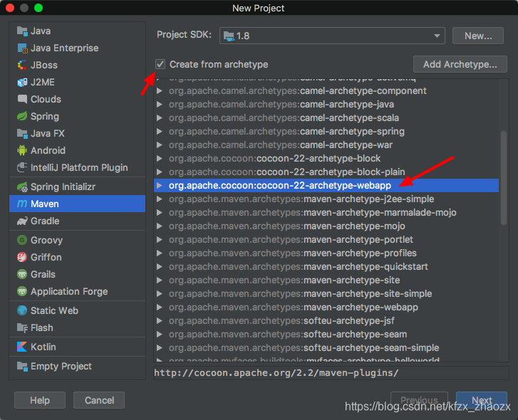Image resolution: width=518 pixels, height=420 pixels.
Task: Expand cocoon-22-archetype-block node
Action: point(160,158)
